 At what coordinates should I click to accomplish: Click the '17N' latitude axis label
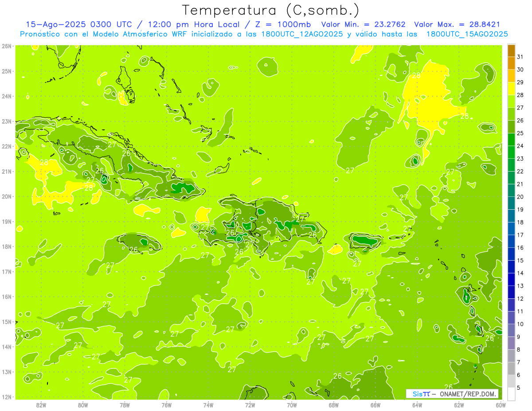point(7,271)
